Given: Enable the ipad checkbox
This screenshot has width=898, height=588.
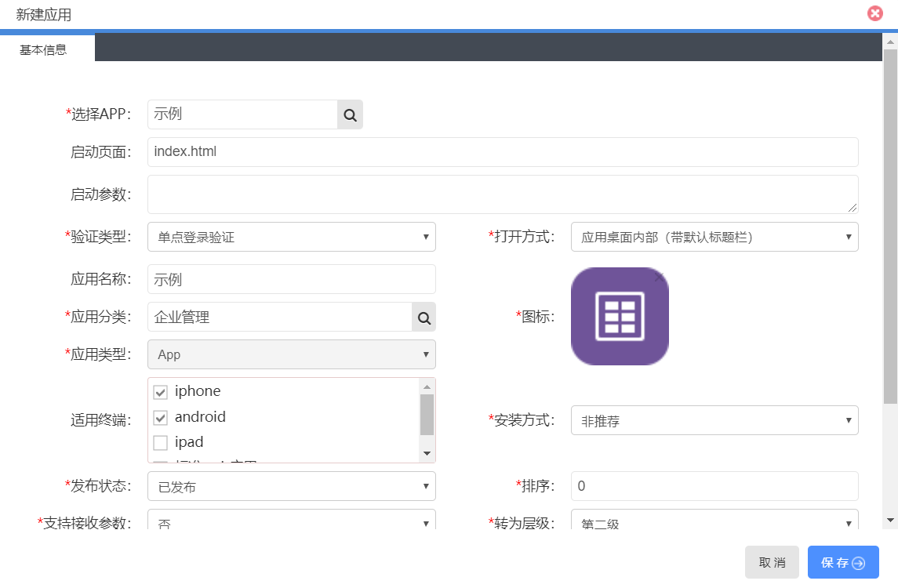Looking at the screenshot, I should click(x=161, y=443).
